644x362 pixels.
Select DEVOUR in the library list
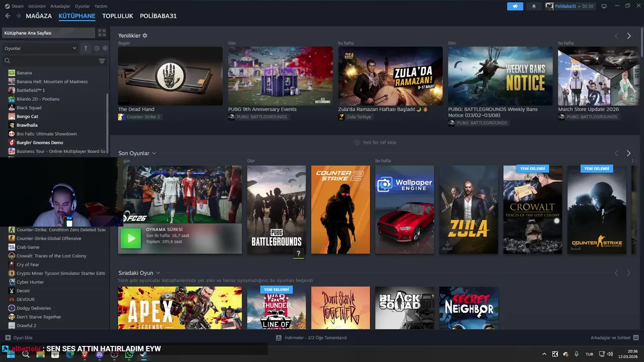coord(26,300)
